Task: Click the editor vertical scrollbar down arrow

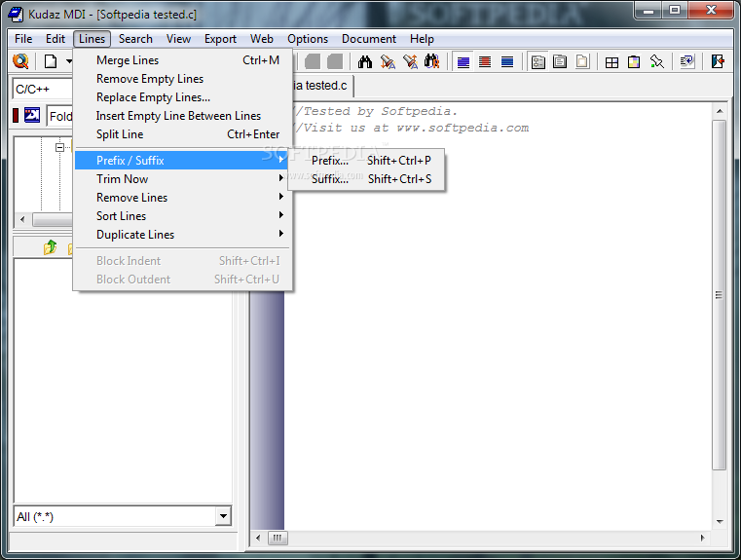Action: (720, 522)
